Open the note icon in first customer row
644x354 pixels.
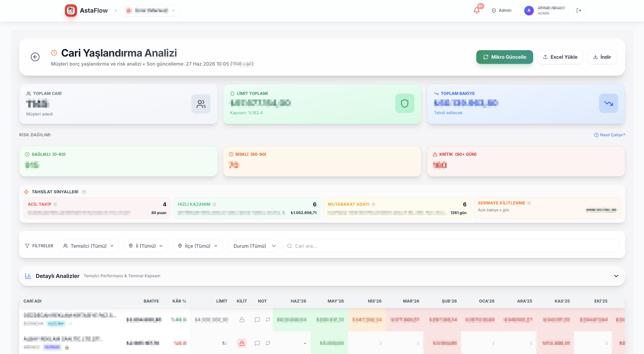point(257,320)
